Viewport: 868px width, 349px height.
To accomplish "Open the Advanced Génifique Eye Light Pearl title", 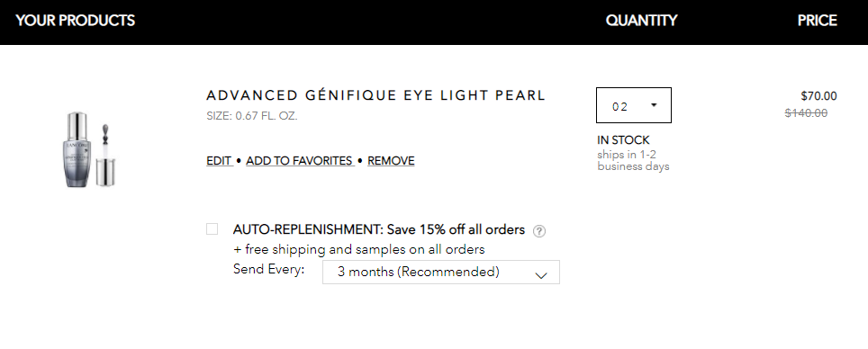I will point(375,95).
